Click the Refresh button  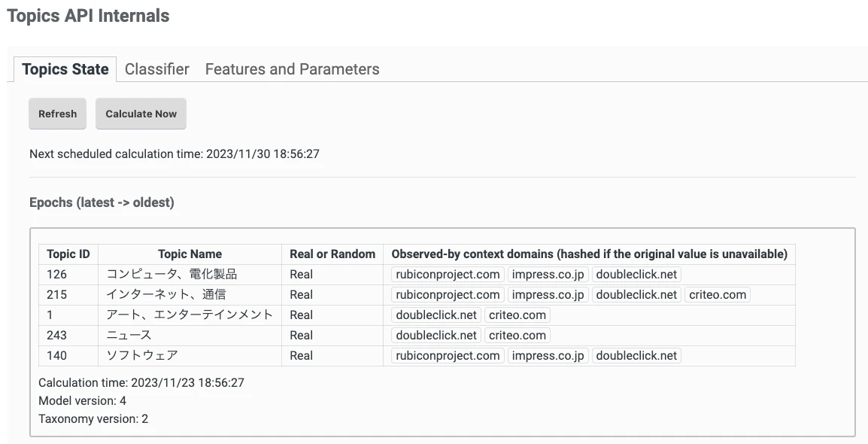pos(57,114)
